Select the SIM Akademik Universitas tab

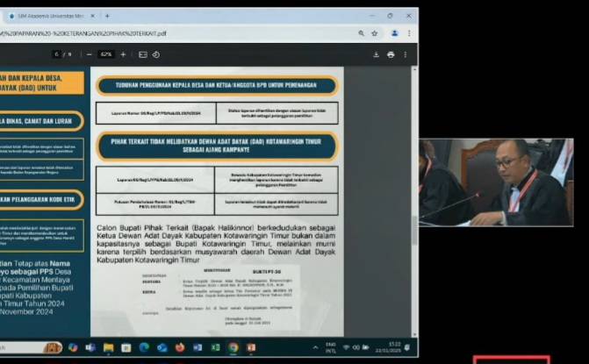pyautogui.click(x=51, y=16)
